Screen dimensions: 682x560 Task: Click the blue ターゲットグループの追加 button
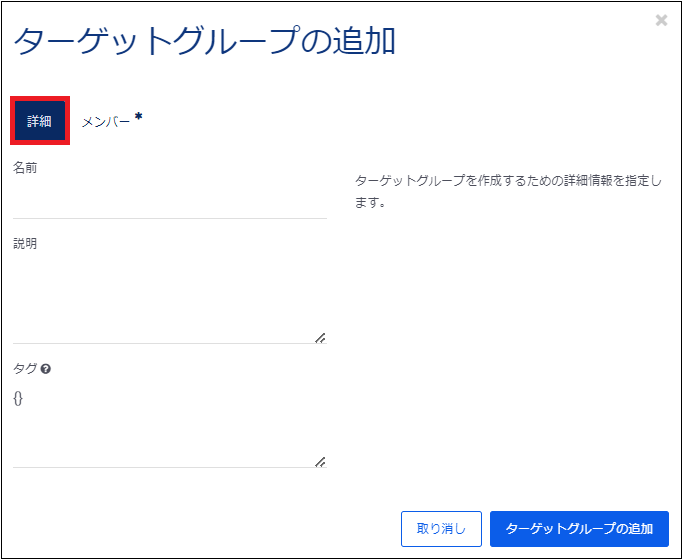579,529
